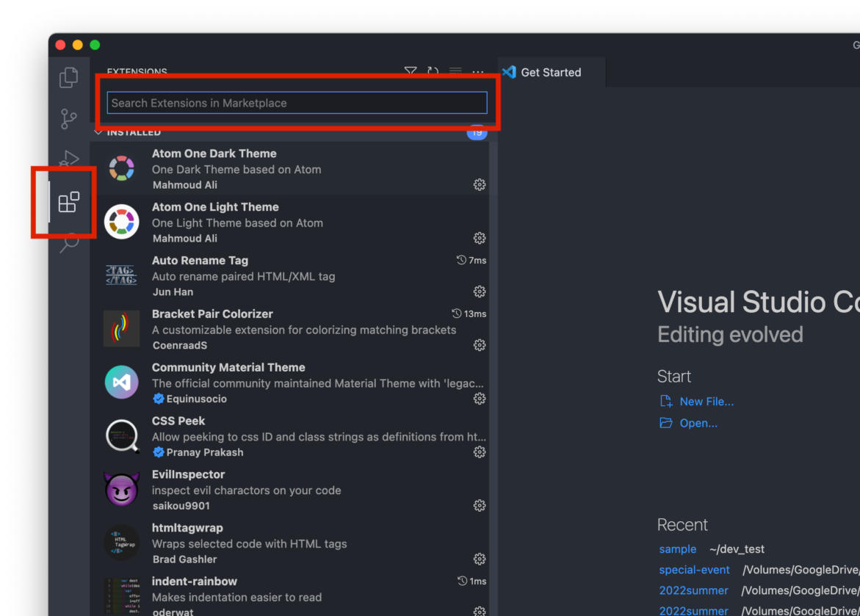Open the special-event recent project
This screenshot has height=616, width=860.
tap(694, 569)
